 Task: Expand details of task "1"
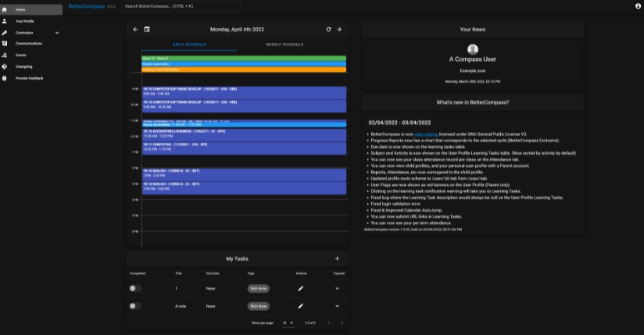(337, 288)
